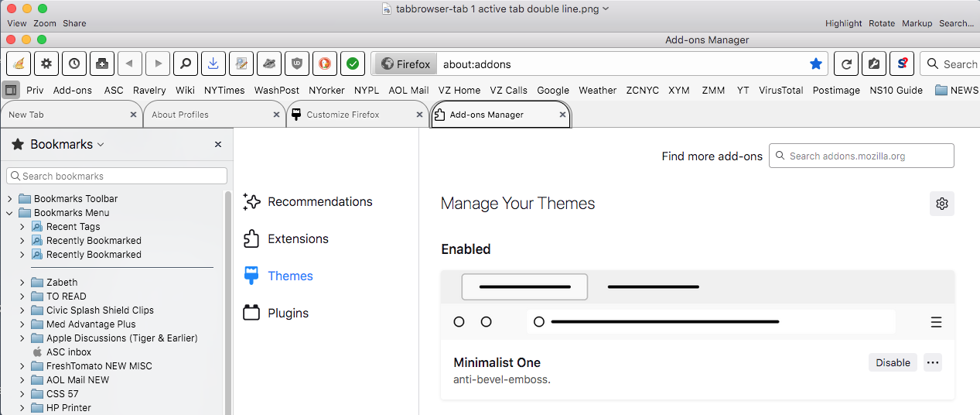Click the DuckDuckGo extension icon

tap(325, 63)
